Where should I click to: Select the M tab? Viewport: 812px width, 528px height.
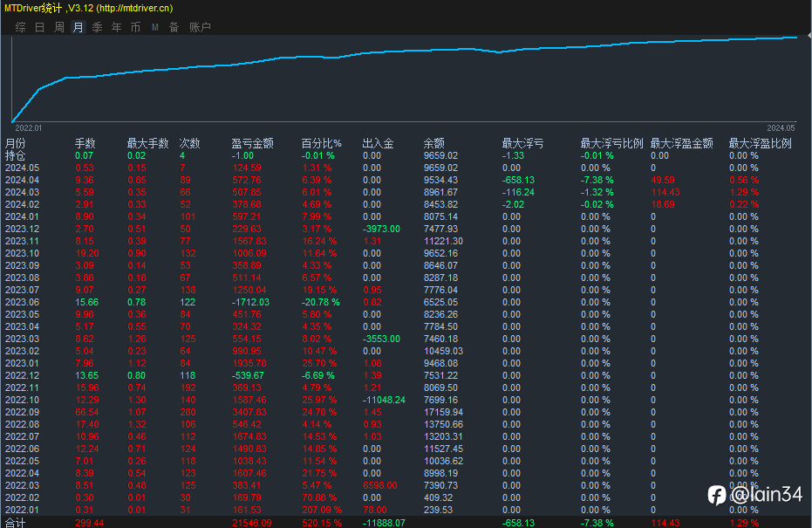coord(154,27)
